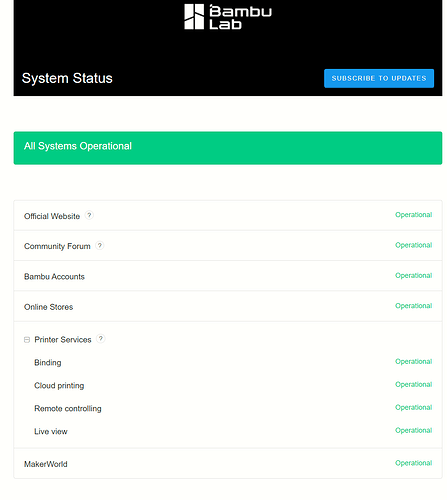This screenshot has height=500, width=447.
Task: Select the Live view service row
Action: tap(228, 431)
